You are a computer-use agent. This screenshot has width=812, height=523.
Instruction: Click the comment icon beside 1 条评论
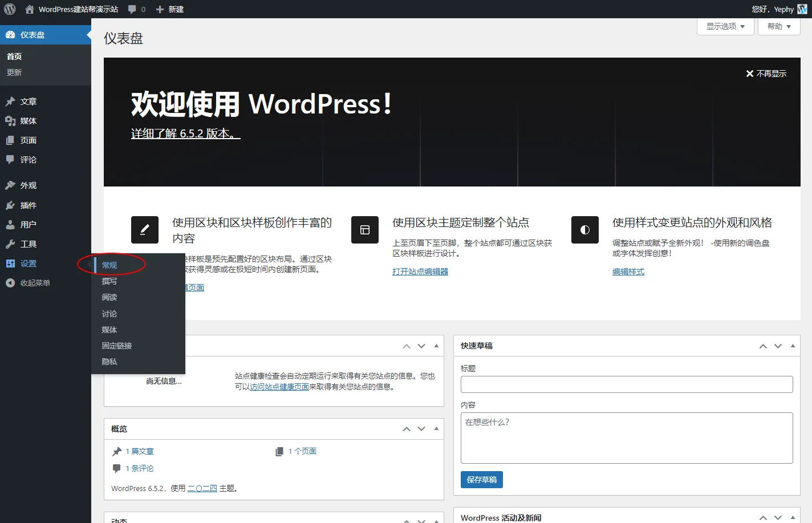(x=117, y=468)
